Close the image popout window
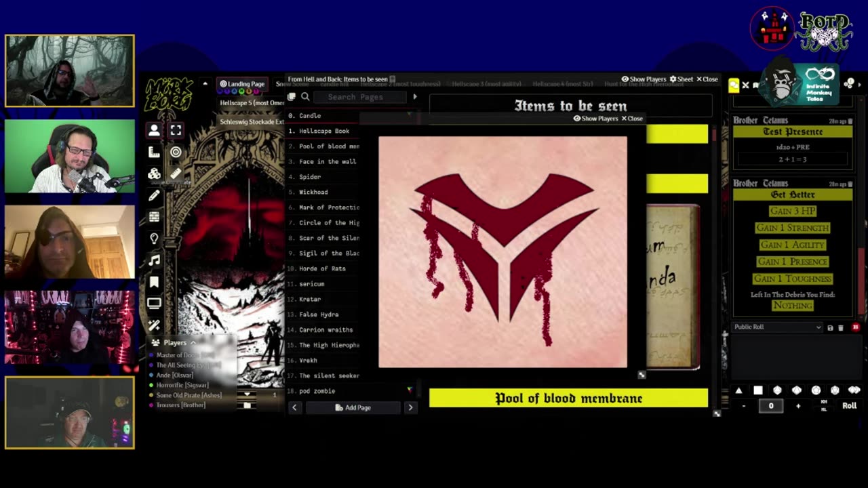 [632, 119]
